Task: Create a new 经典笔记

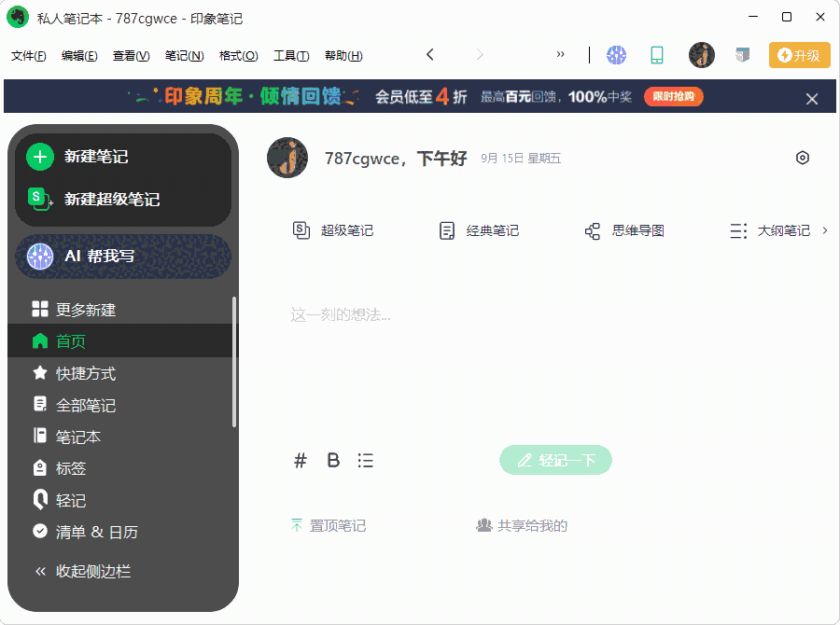Action: pos(478,230)
